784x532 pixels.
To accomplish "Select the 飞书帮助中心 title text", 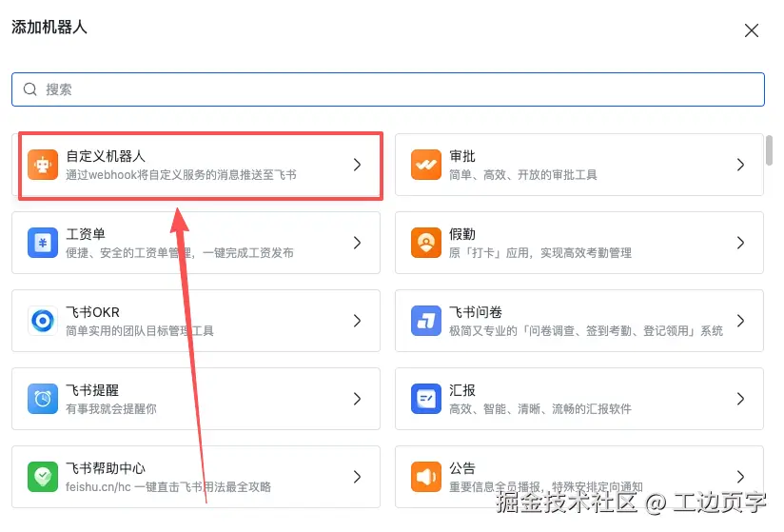I will (106, 468).
